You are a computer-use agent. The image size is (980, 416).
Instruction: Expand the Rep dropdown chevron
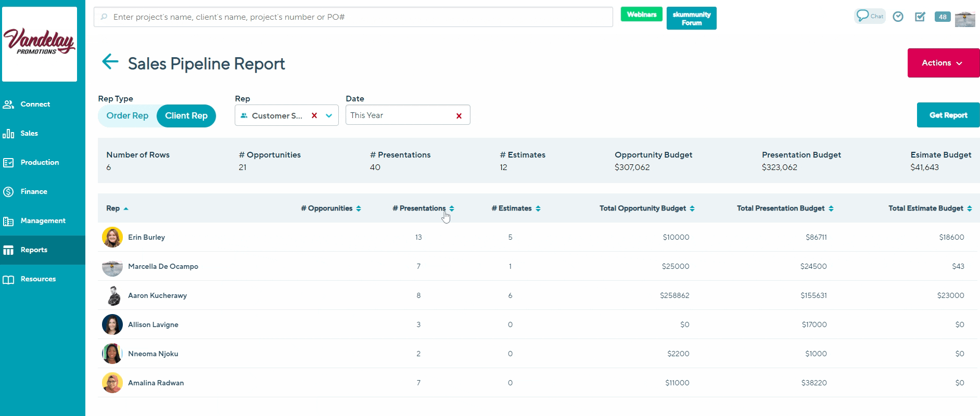[329, 115]
